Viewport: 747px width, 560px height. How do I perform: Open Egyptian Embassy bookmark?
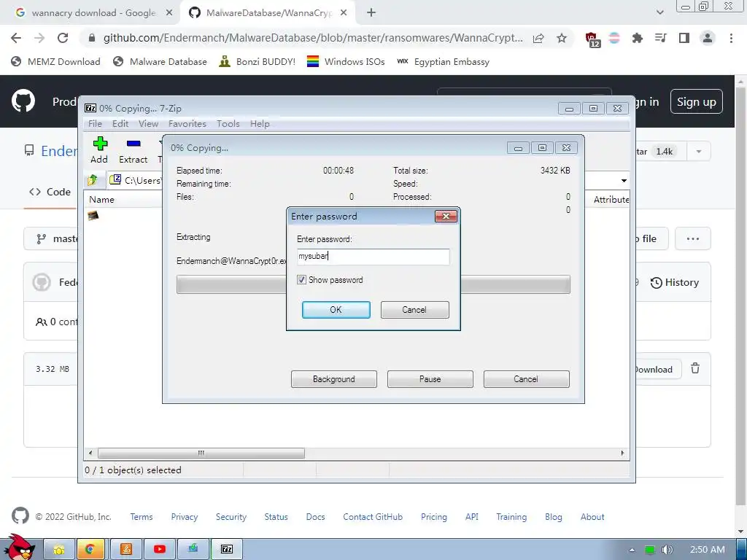tap(443, 61)
